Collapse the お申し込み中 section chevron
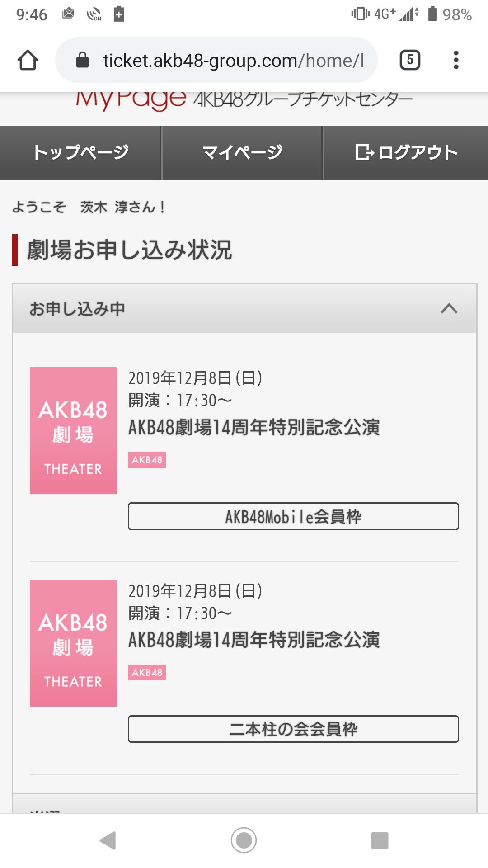The image size is (488, 868). pyautogui.click(x=449, y=309)
